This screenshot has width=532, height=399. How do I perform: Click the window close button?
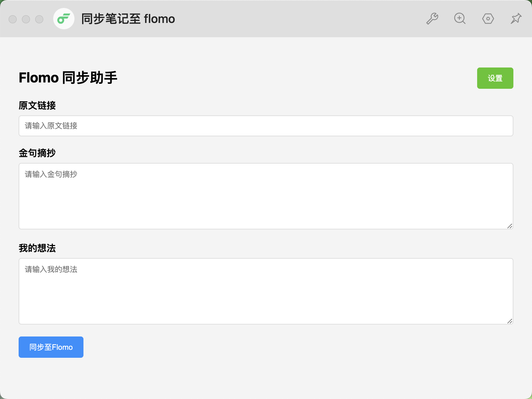(13, 19)
